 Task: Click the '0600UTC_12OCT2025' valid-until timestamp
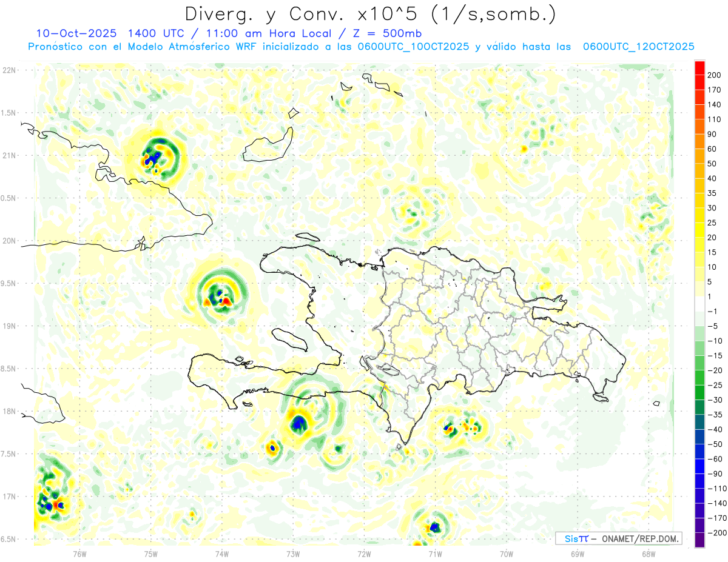click(638, 46)
